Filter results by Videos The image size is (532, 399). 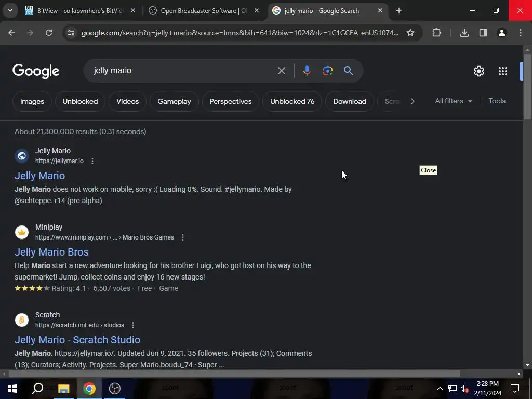[128, 101]
